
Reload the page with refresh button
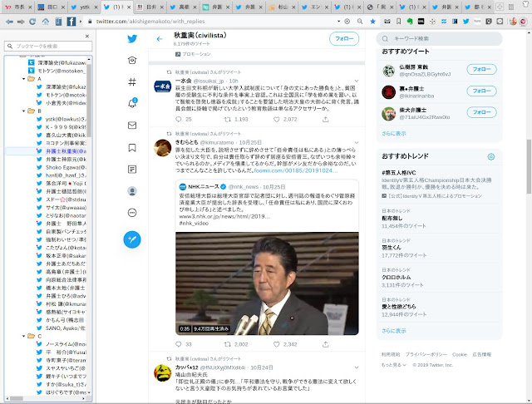[32, 22]
